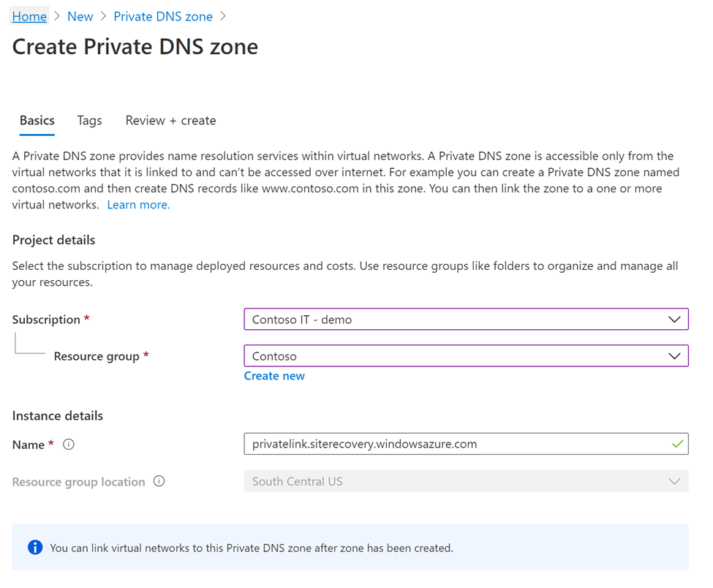Click the chevron on the Resource group dropdown
The image size is (713, 588).
pos(676,356)
